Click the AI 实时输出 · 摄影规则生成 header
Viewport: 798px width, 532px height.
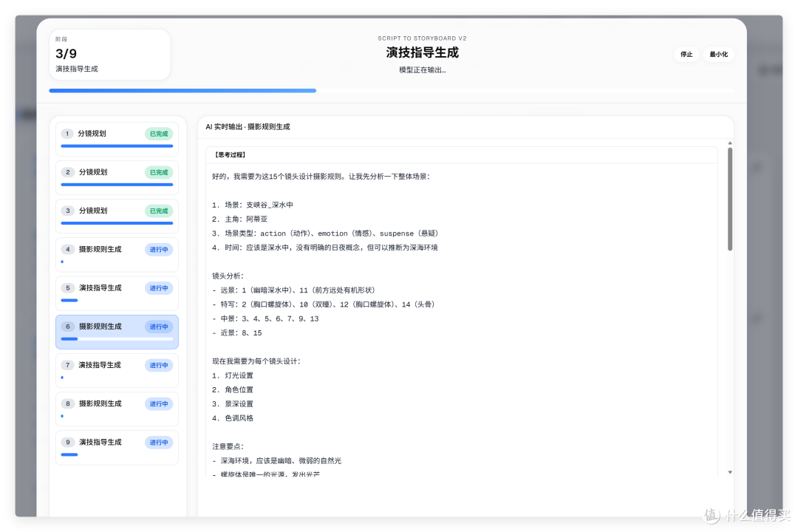coord(248,127)
